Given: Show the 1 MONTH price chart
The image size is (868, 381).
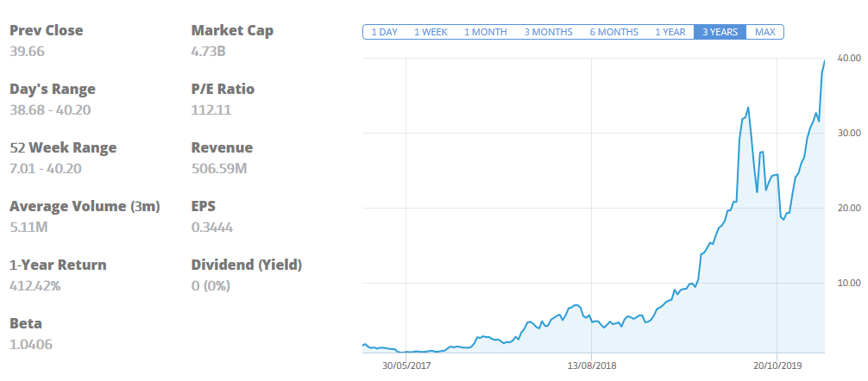Looking at the screenshot, I should click(485, 32).
